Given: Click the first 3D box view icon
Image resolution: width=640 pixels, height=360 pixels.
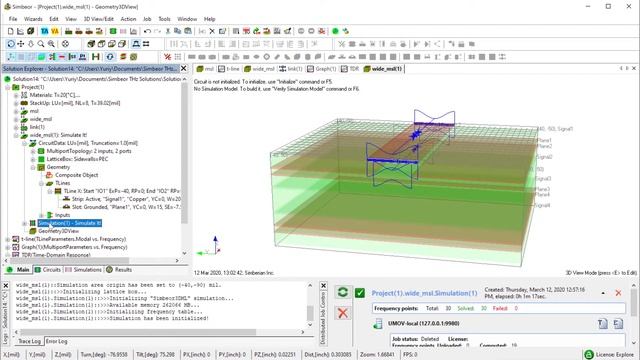Looking at the screenshot, I should click(91, 44).
